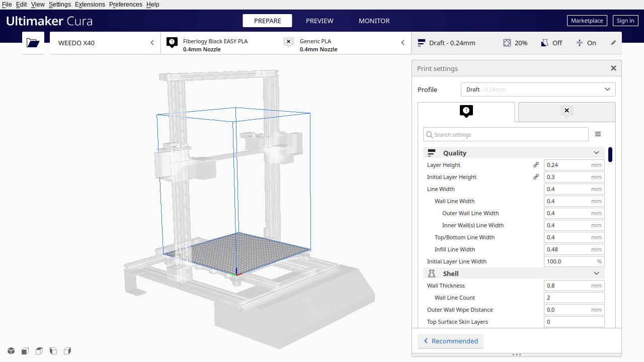The height and width of the screenshot is (362, 644).
Task: Select extruder 2 settings tab
Action: (567, 112)
